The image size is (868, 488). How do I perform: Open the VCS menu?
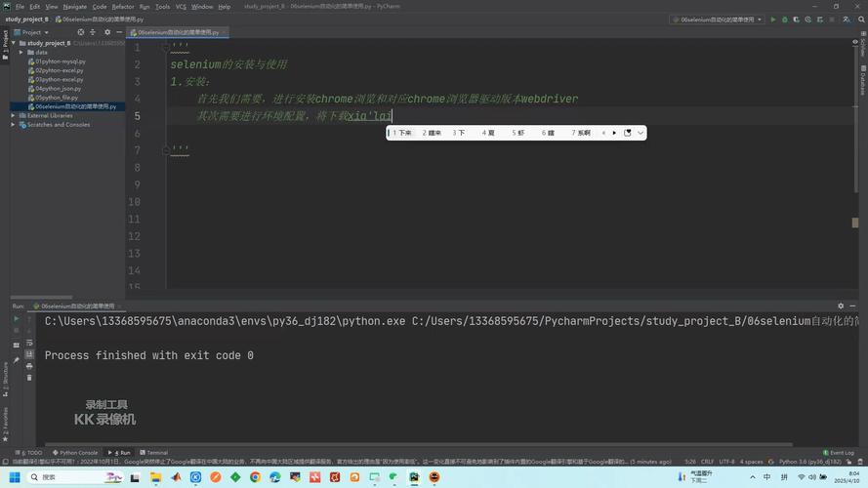(x=181, y=7)
